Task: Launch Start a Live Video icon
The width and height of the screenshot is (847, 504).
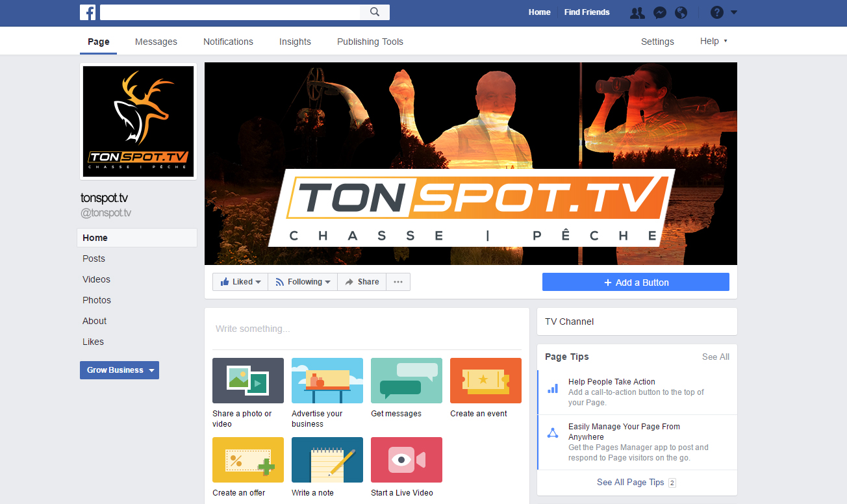Action: (407, 460)
